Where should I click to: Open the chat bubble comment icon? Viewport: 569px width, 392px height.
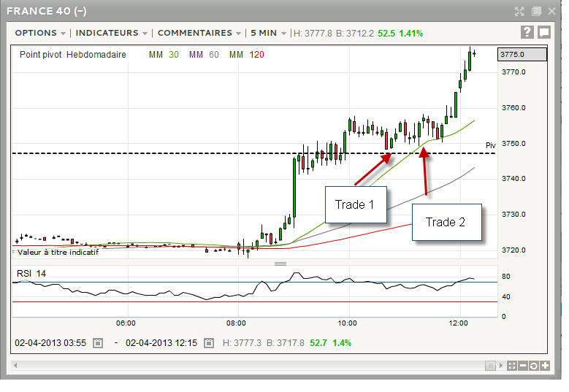point(544,32)
